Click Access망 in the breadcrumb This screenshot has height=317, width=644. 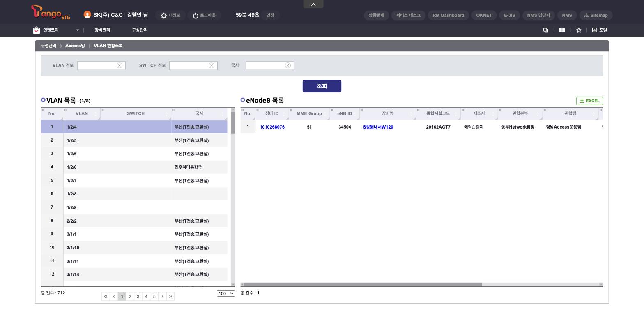point(75,46)
